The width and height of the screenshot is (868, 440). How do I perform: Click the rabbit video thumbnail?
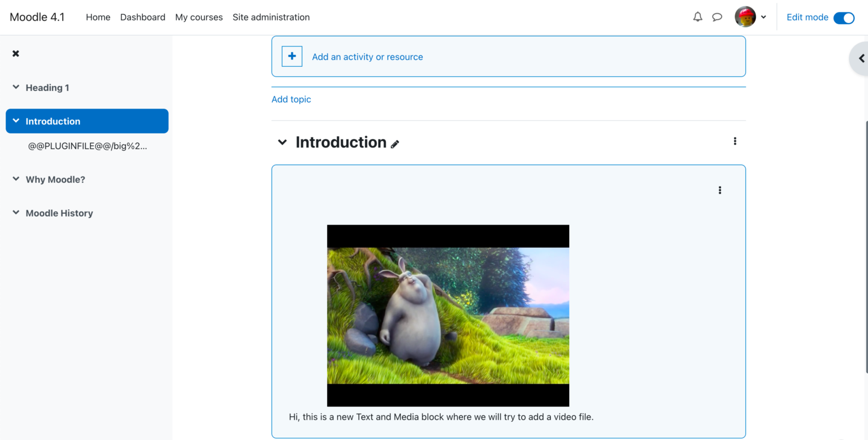pyautogui.click(x=448, y=315)
